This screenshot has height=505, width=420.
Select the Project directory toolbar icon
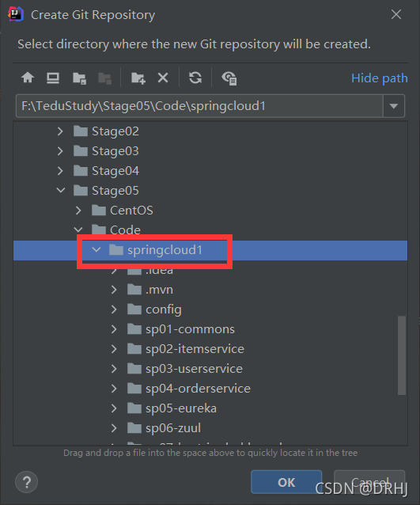pos(79,78)
